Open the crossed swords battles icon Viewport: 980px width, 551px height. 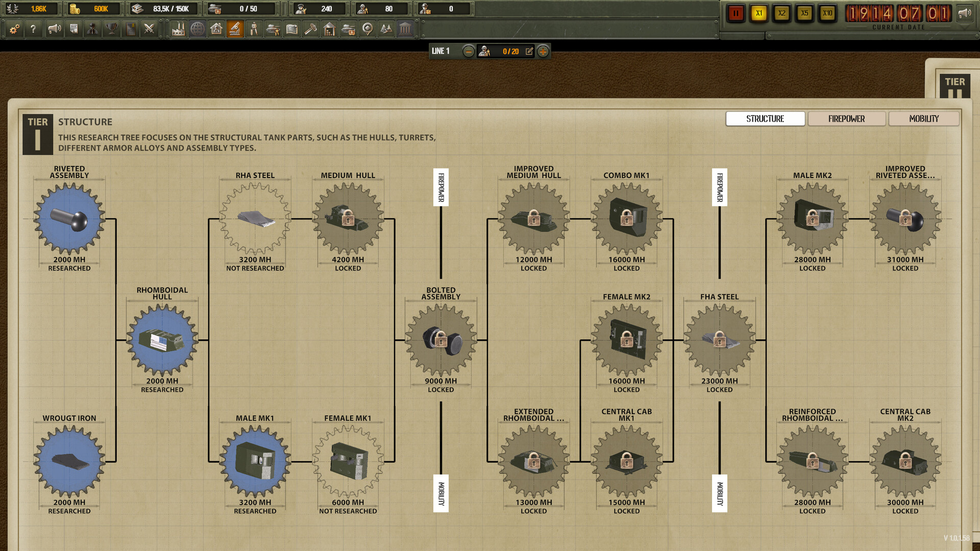click(149, 29)
